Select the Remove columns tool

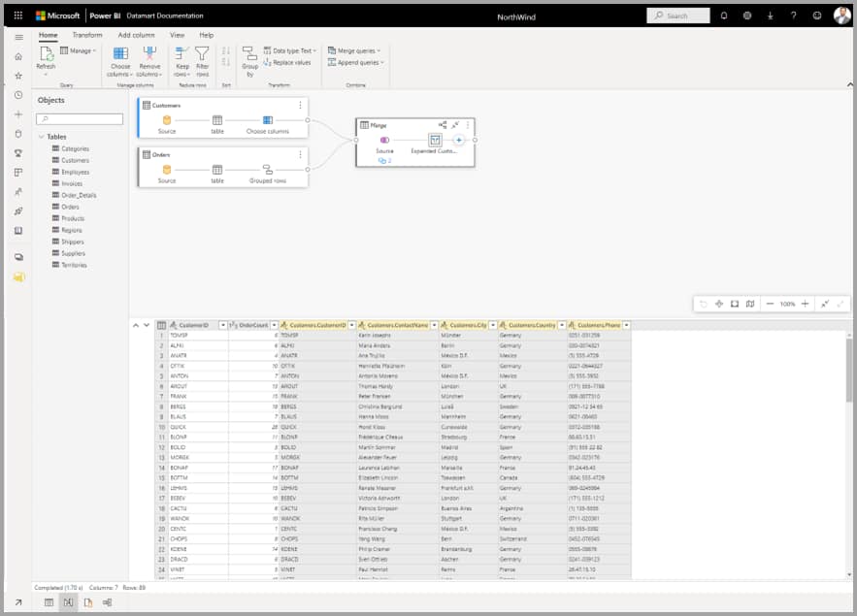pos(151,60)
